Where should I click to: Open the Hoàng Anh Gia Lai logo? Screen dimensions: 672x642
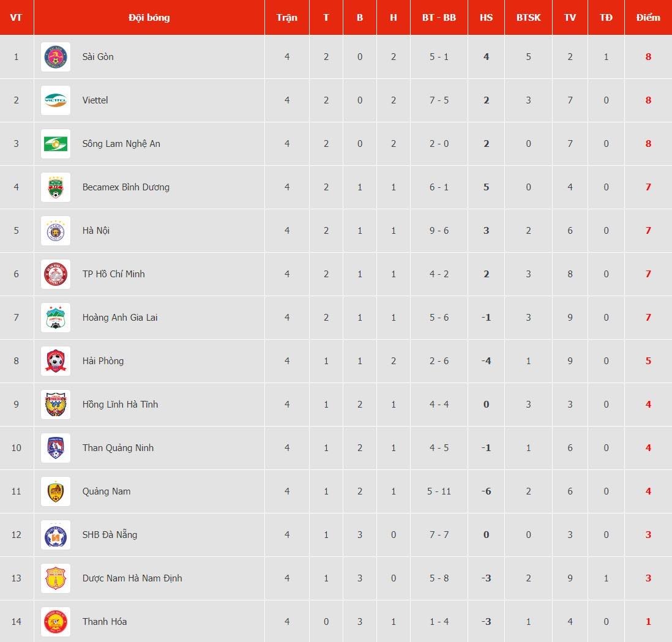click(55, 318)
